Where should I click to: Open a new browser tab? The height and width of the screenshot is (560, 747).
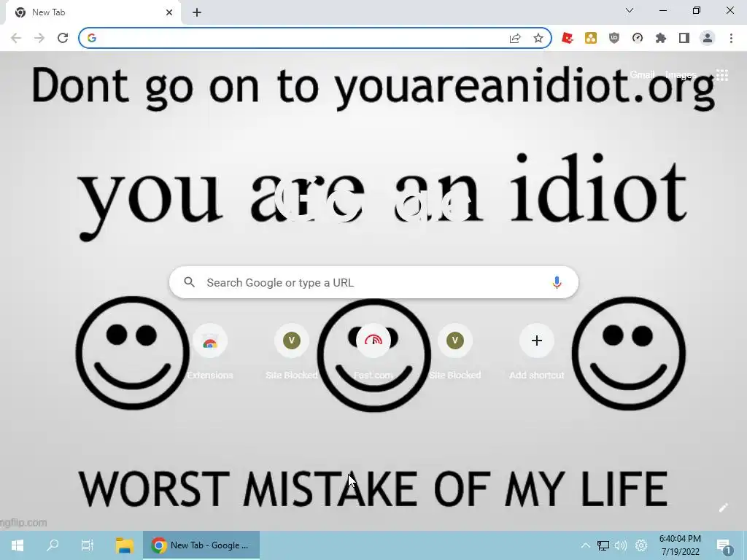click(x=197, y=12)
